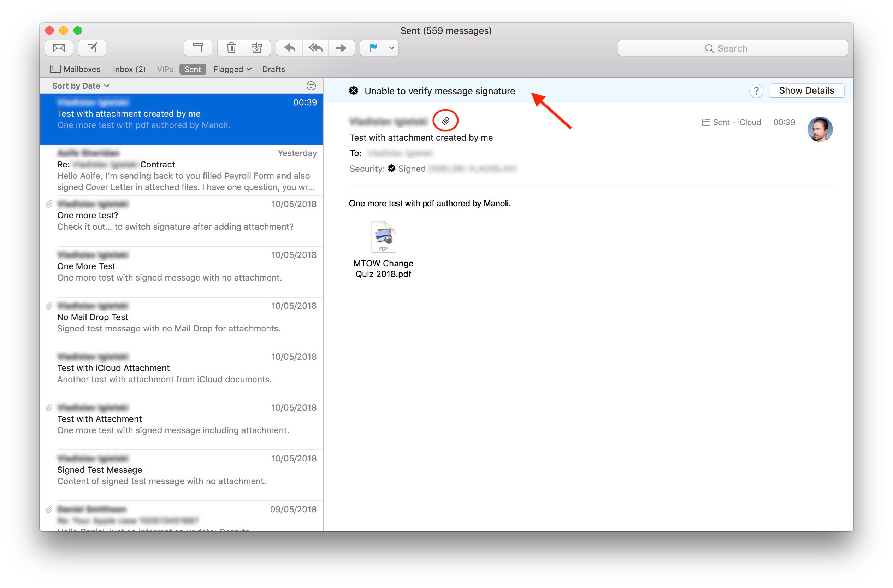893x588 pixels.
Task: Click the Search field
Action: 732,48
